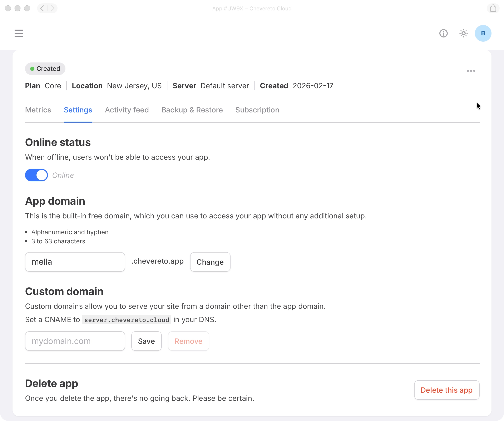This screenshot has height=421, width=504.
Task: Save the custom domain
Action: (146, 341)
